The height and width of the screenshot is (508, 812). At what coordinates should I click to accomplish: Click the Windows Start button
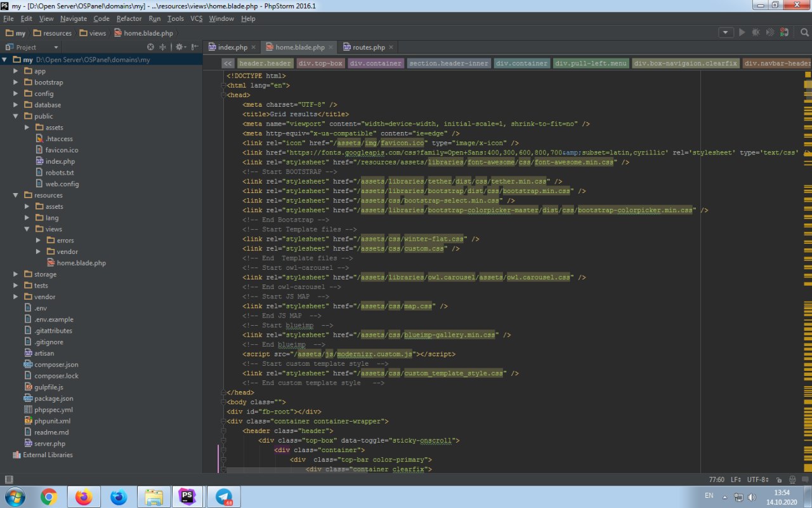tap(14, 497)
